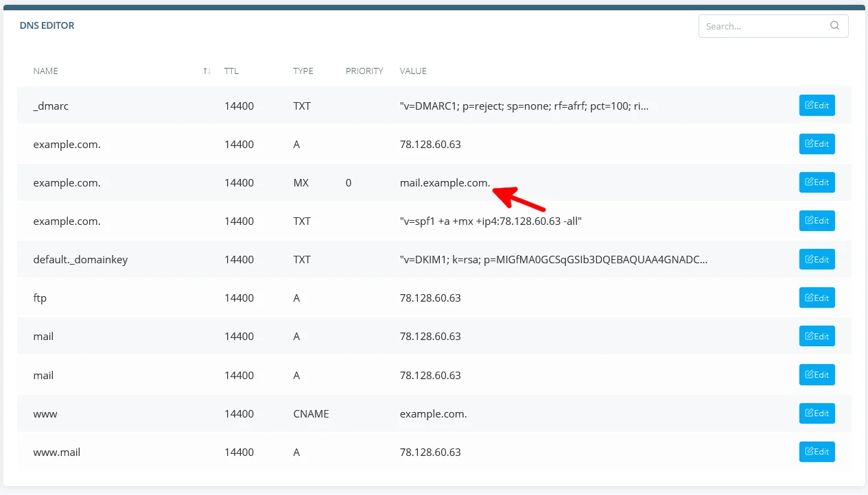Edit the _dmarc TXT record
Image resolution: width=868 pixels, height=495 pixels.
pyautogui.click(x=817, y=106)
